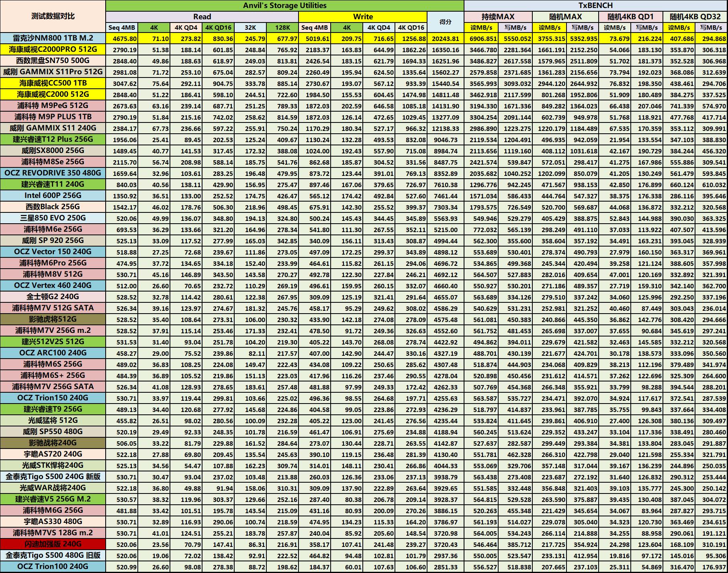
Task: Select QD32 write value 610.032
Action: coord(712,185)
